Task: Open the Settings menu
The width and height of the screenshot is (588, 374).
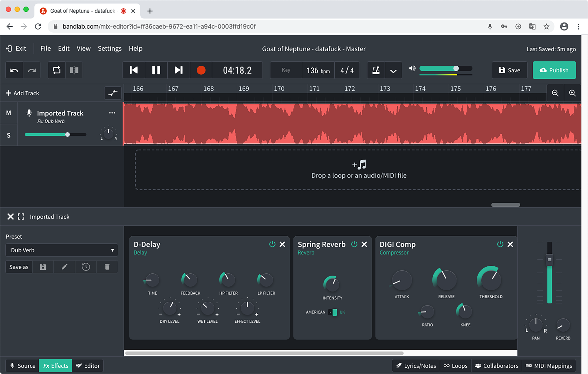Action: tap(110, 49)
